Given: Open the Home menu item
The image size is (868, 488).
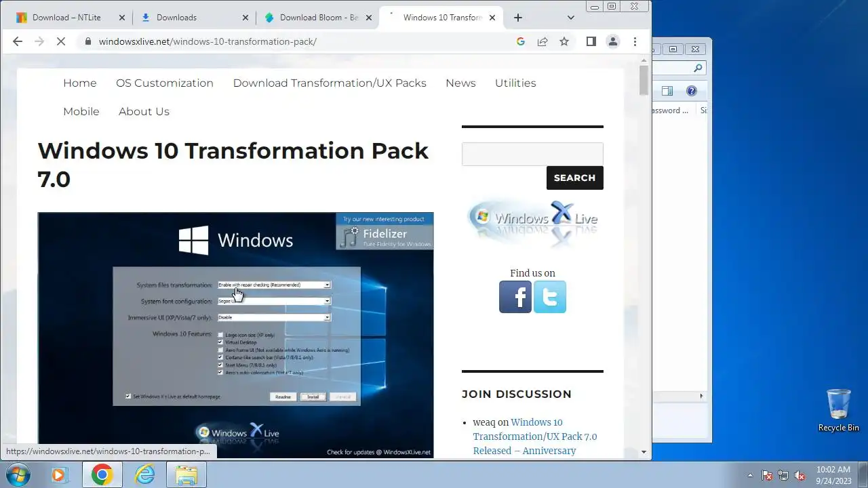Looking at the screenshot, I should tap(80, 83).
